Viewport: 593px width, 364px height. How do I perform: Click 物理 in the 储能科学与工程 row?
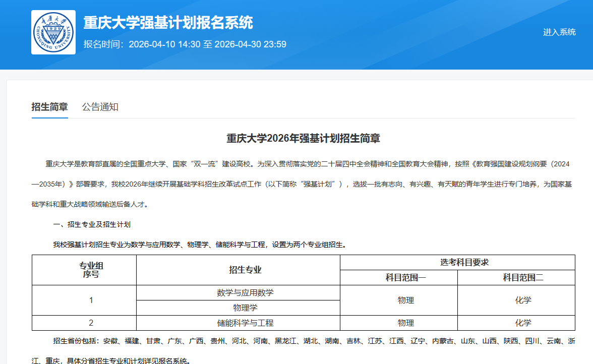[x=406, y=323]
